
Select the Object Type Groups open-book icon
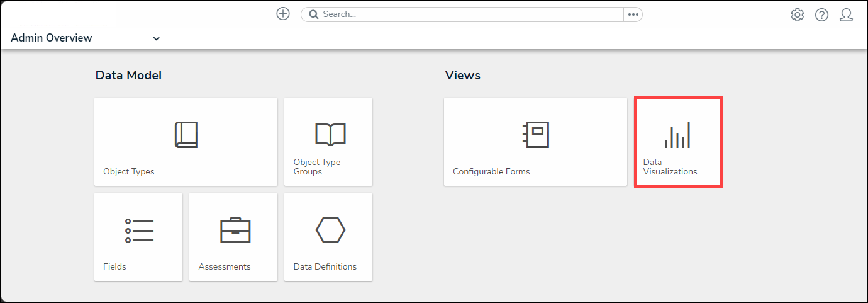click(x=330, y=134)
